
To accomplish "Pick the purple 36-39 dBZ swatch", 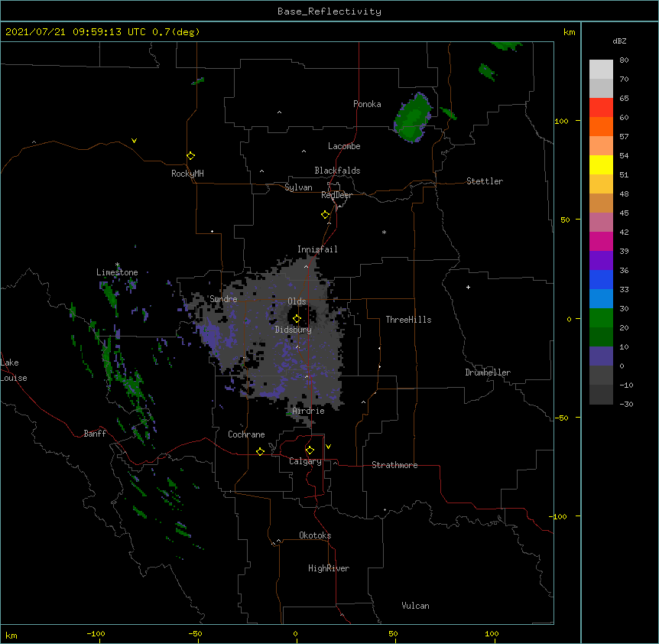I will click(x=601, y=261).
